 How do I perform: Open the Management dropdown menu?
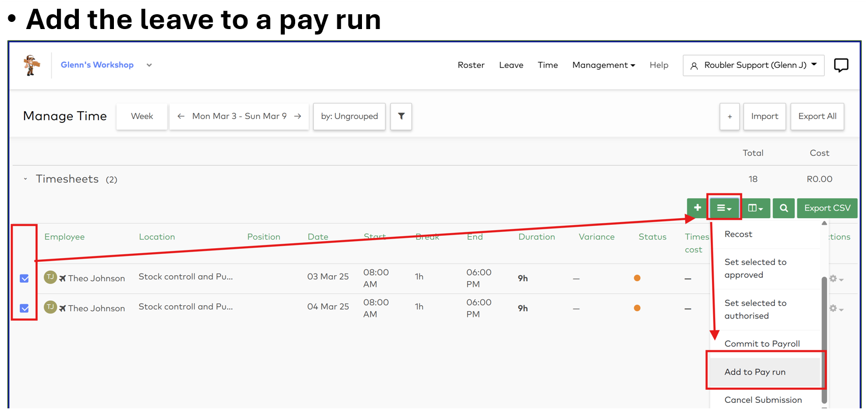[603, 65]
